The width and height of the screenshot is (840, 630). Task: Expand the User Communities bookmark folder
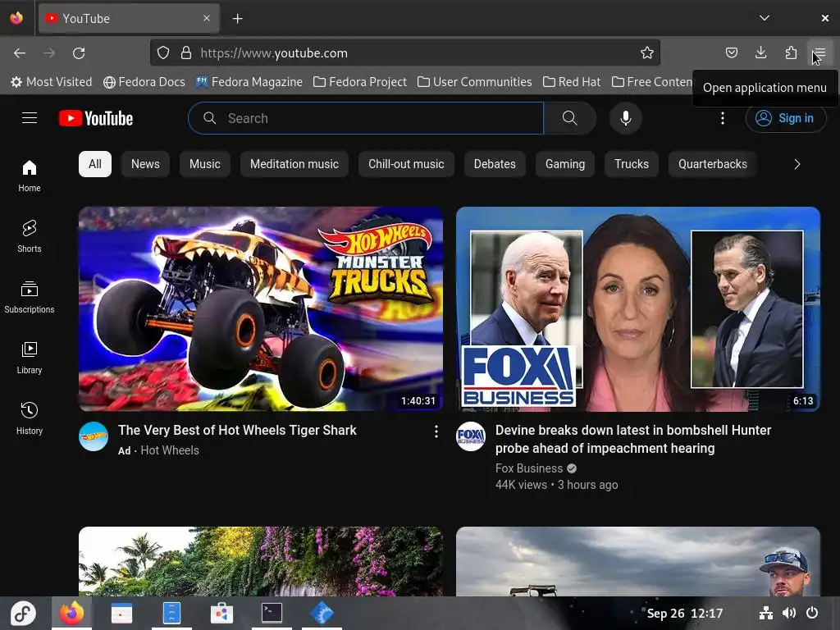click(x=475, y=82)
